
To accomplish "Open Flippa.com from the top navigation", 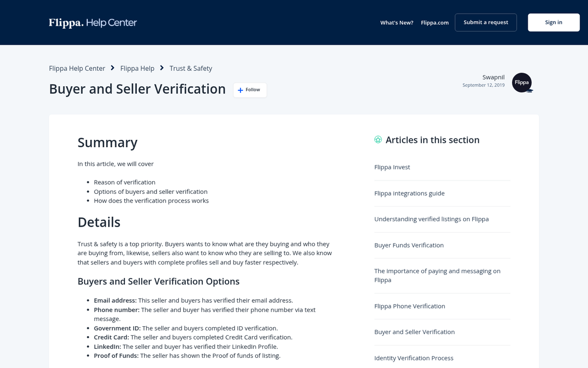I will (x=435, y=22).
